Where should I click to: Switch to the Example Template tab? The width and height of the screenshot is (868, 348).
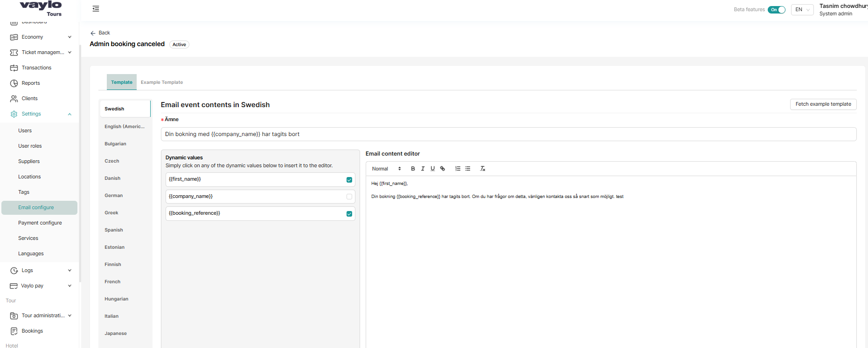162,82
